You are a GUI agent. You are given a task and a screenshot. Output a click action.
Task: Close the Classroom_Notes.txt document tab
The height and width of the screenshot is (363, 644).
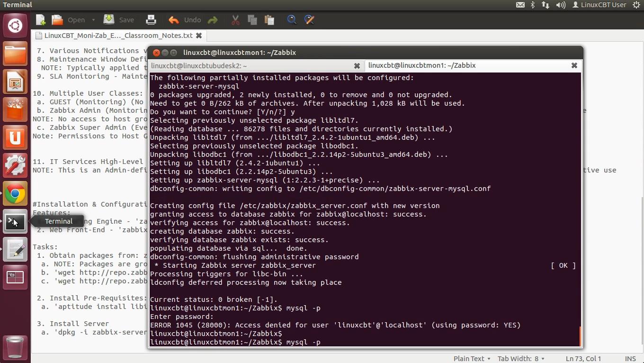(199, 36)
